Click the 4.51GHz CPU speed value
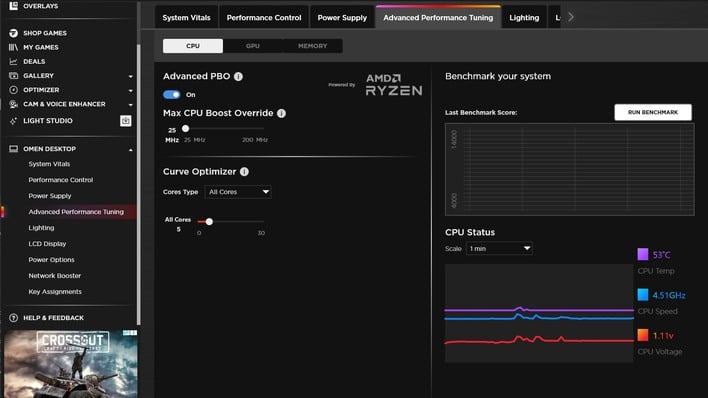The height and width of the screenshot is (398, 708). 669,295
